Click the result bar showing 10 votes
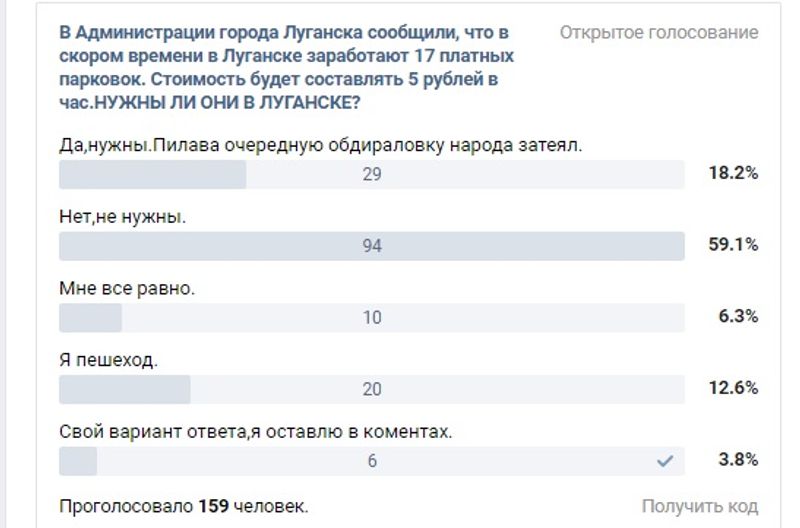 click(372, 318)
